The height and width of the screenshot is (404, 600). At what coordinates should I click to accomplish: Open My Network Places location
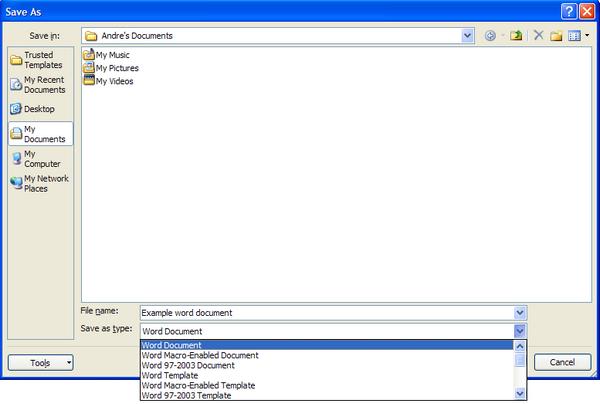click(41, 184)
